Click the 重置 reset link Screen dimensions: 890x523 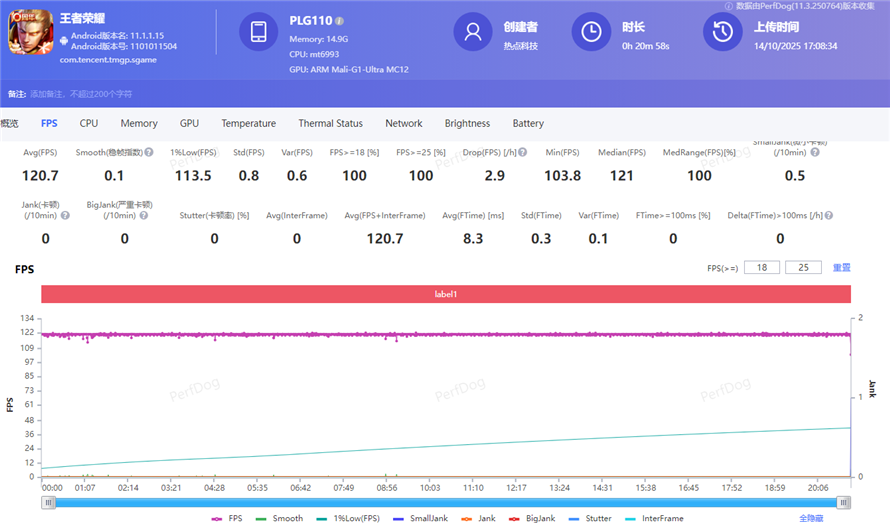[842, 268]
